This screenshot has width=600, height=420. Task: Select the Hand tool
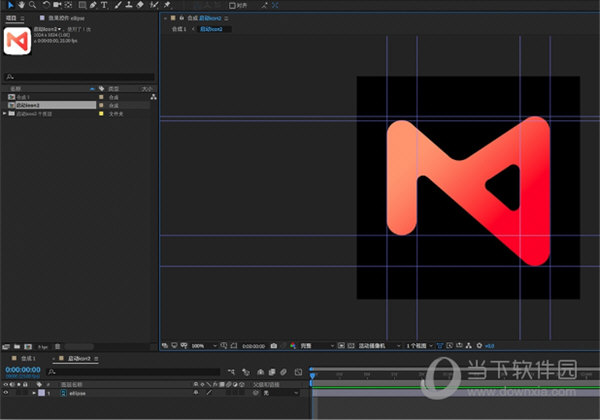point(21,5)
